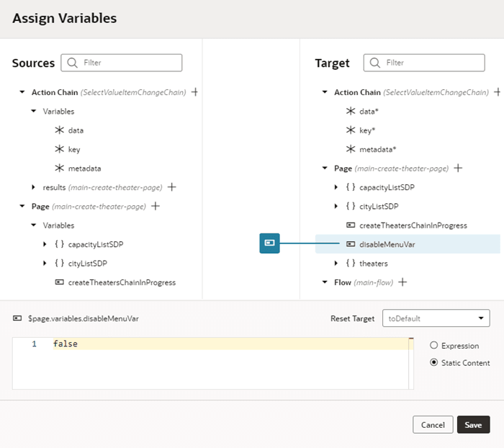Click plus icon beside Sources Action Chain
This screenshot has width=504, height=448.
point(195,92)
